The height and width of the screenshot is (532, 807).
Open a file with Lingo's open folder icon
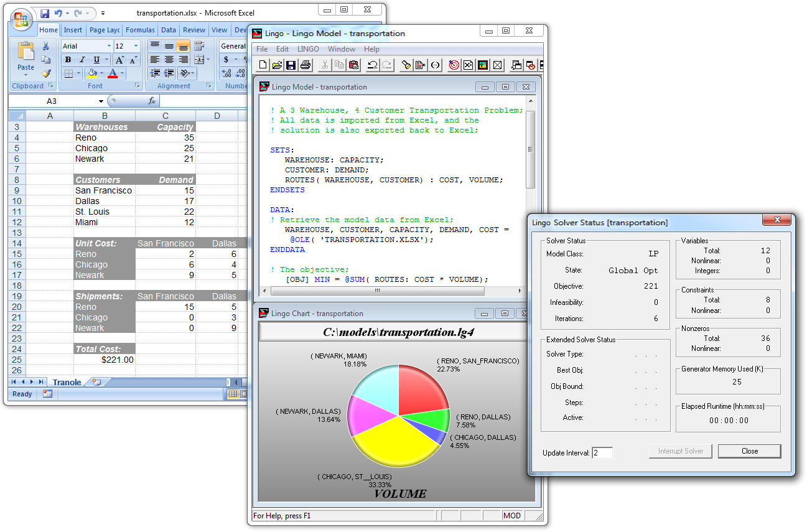(x=277, y=65)
